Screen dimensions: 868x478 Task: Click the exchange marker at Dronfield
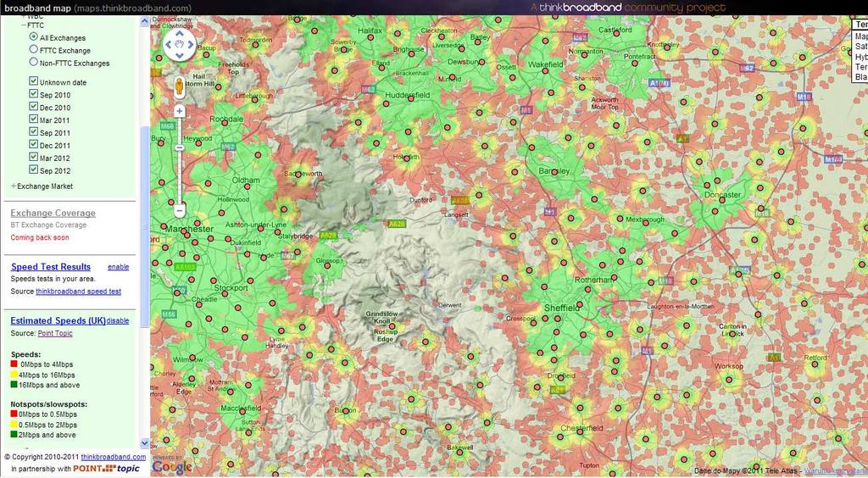point(561,378)
